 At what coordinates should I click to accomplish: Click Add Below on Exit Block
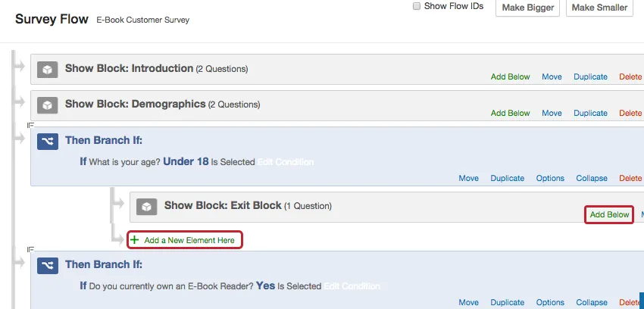pos(609,215)
